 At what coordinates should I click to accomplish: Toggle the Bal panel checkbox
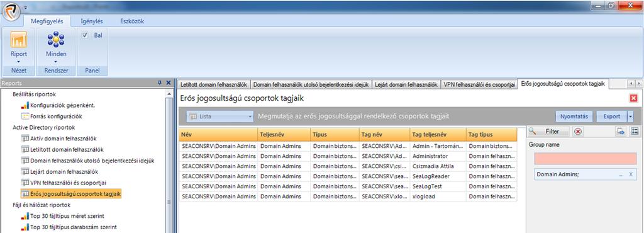tap(85, 35)
